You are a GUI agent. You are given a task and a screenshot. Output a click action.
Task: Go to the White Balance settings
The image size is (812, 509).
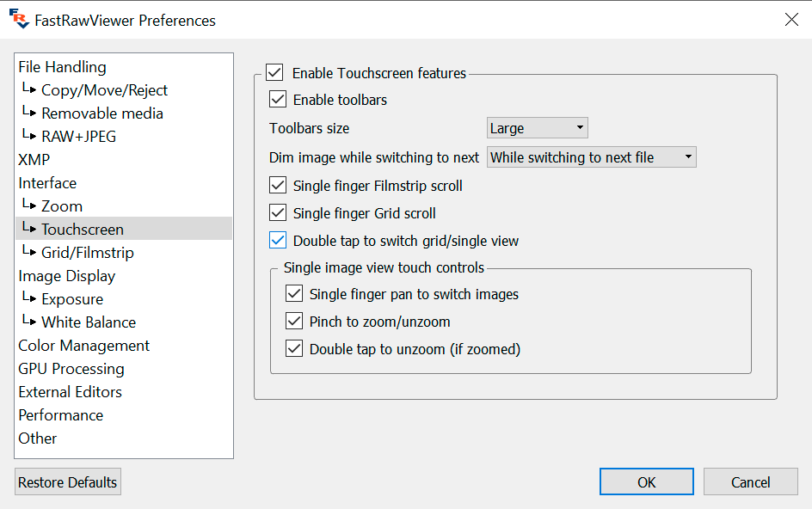coord(89,322)
